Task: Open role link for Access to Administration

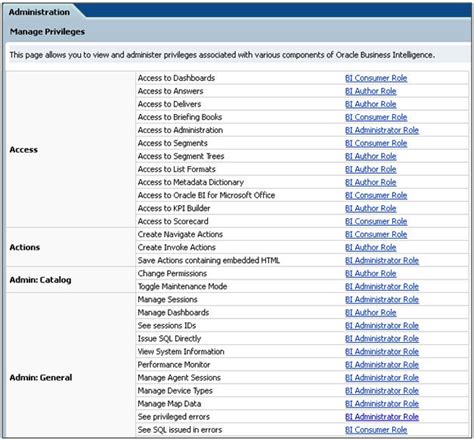Action: click(x=382, y=130)
